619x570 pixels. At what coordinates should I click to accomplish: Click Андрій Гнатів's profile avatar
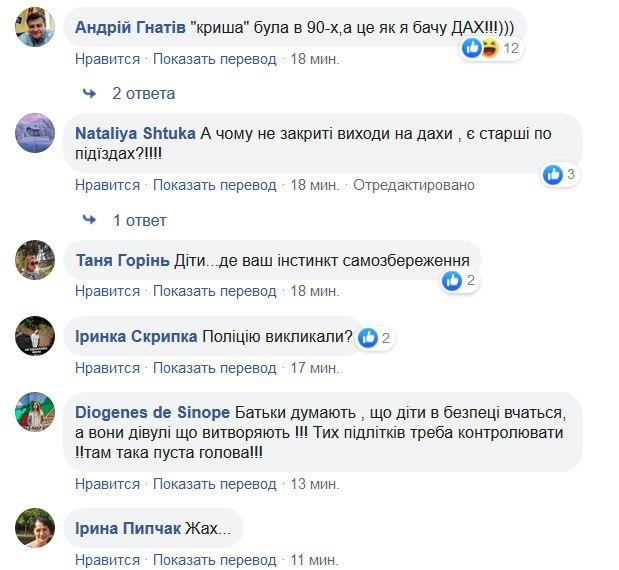[x=35, y=30]
